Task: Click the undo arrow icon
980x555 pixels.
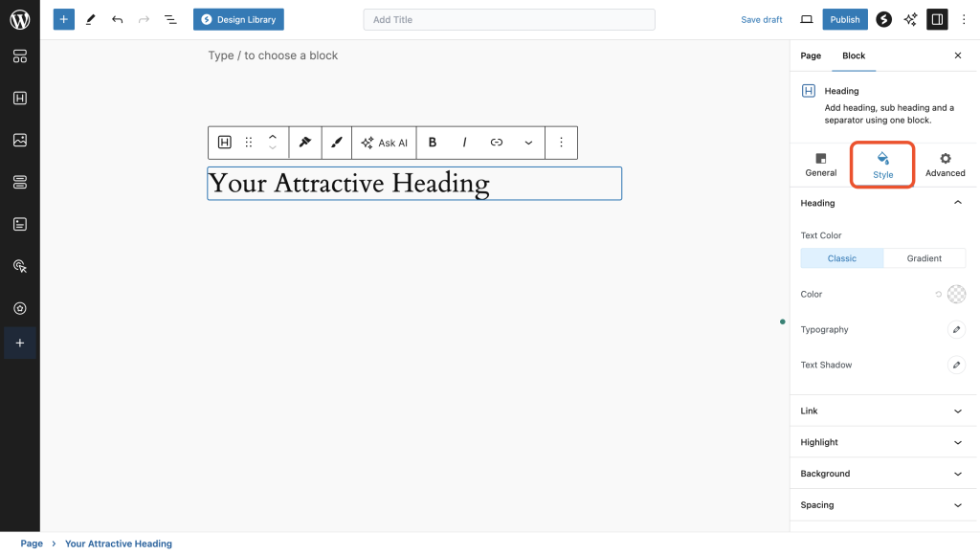Action: point(117,19)
